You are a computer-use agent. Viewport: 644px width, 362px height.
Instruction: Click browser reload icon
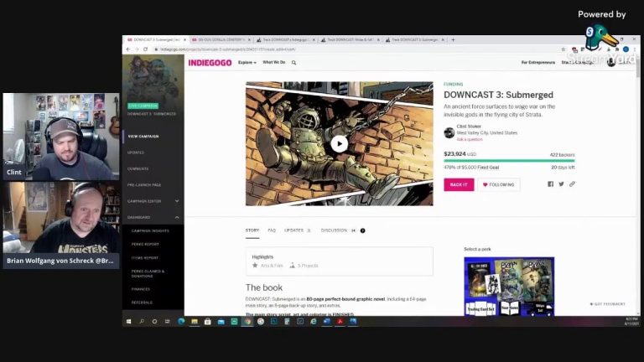pyautogui.click(x=145, y=49)
